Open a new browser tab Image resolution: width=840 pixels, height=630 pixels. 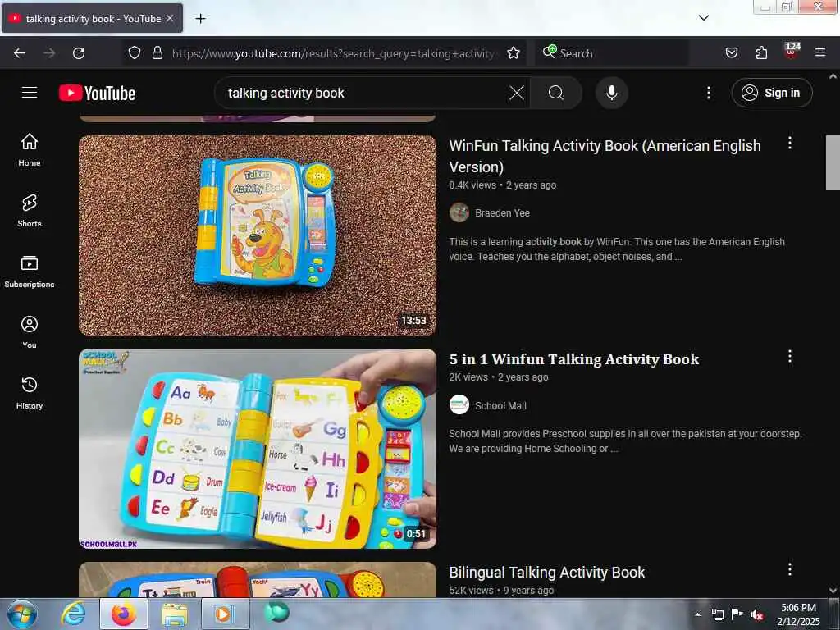[x=200, y=19]
